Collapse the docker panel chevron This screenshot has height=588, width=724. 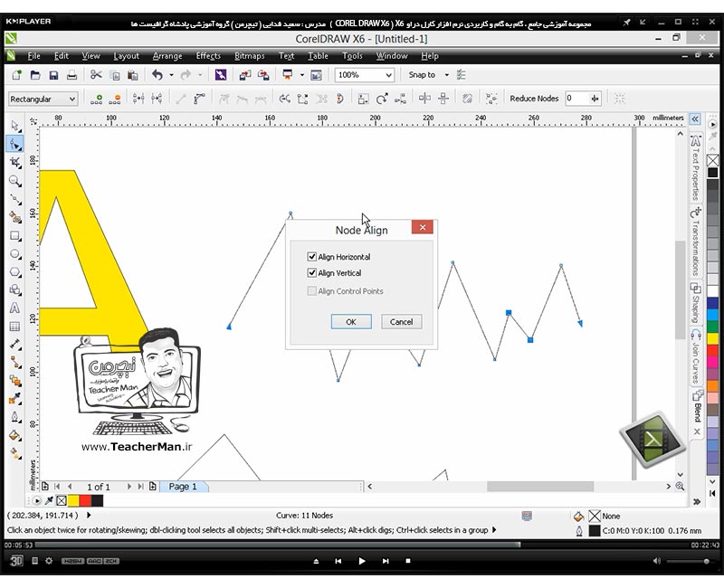pyautogui.click(x=695, y=119)
